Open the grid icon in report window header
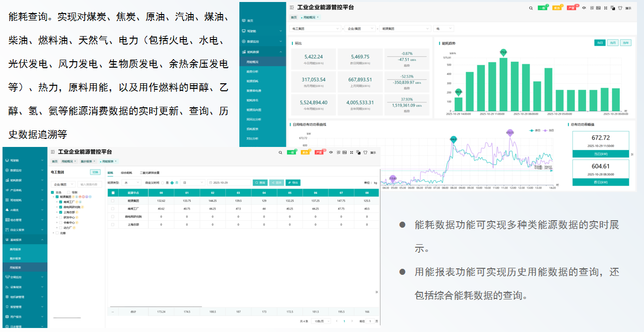Viewport: 644px width, 332px height. point(338,152)
